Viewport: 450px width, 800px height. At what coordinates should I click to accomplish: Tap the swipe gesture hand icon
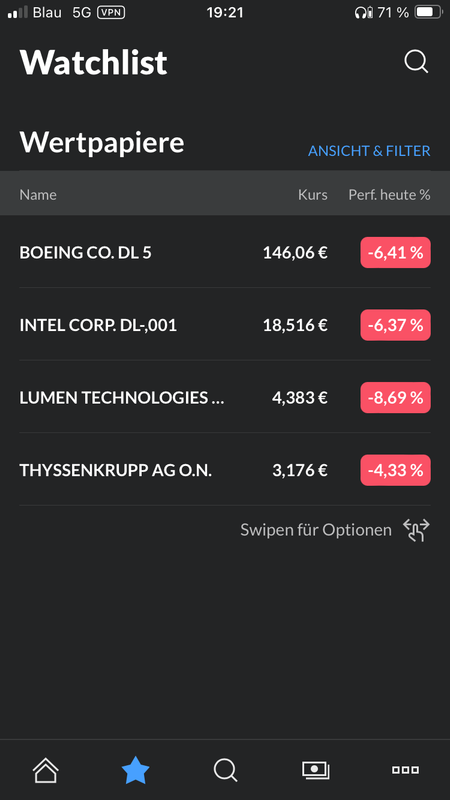(x=416, y=530)
